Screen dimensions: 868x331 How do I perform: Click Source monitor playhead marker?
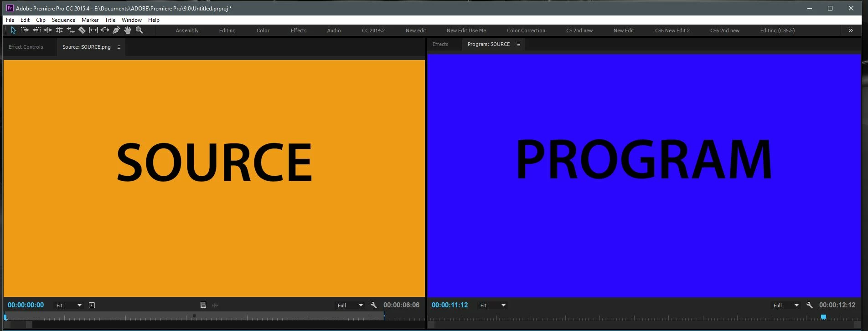click(x=5, y=316)
